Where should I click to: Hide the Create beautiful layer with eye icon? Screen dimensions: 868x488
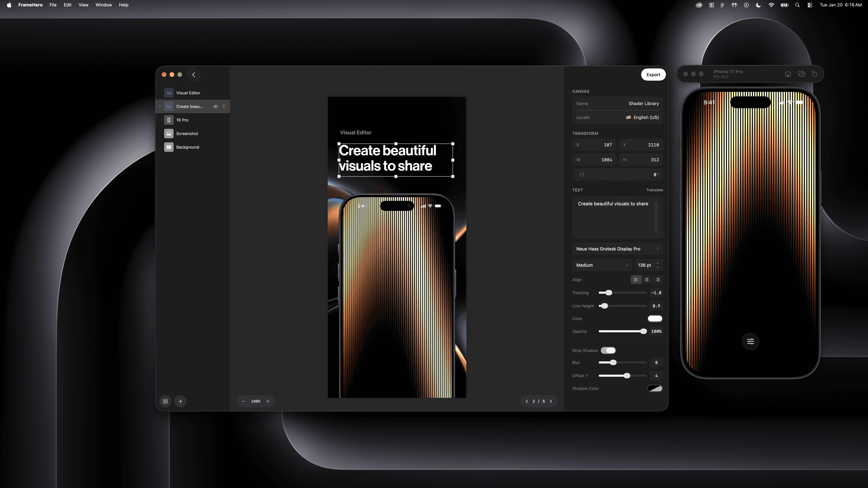pyautogui.click(x=215, y=106)
